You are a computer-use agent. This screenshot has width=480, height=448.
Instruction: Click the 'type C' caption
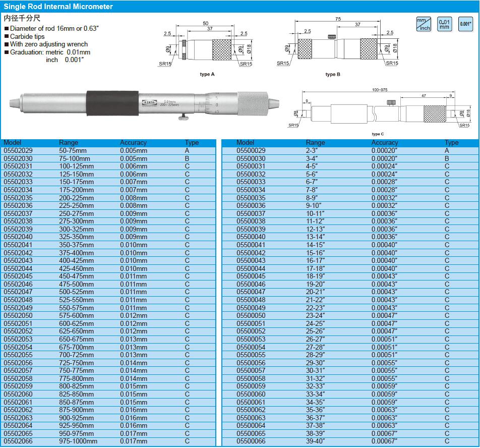[x=378, y=134]
